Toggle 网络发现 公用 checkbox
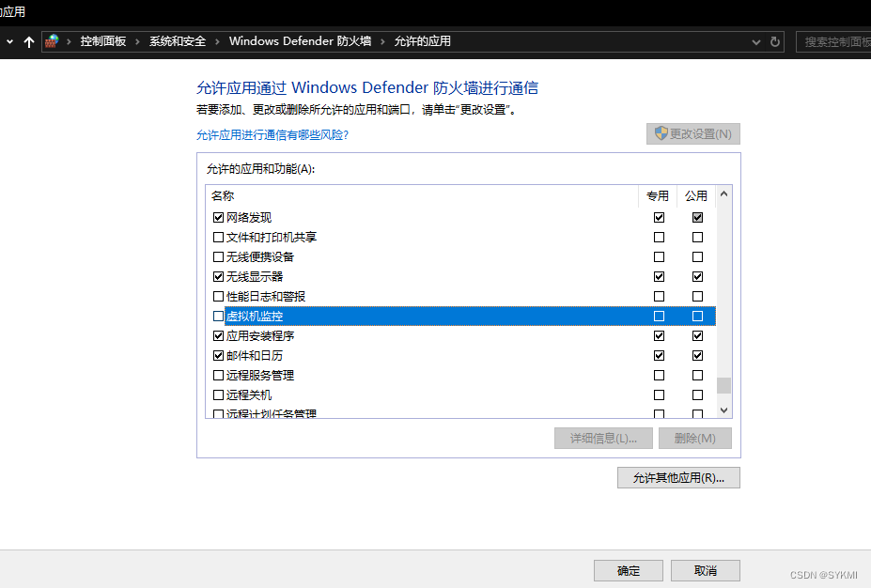This screenshot has width=871, height=588. pos(697,218)
